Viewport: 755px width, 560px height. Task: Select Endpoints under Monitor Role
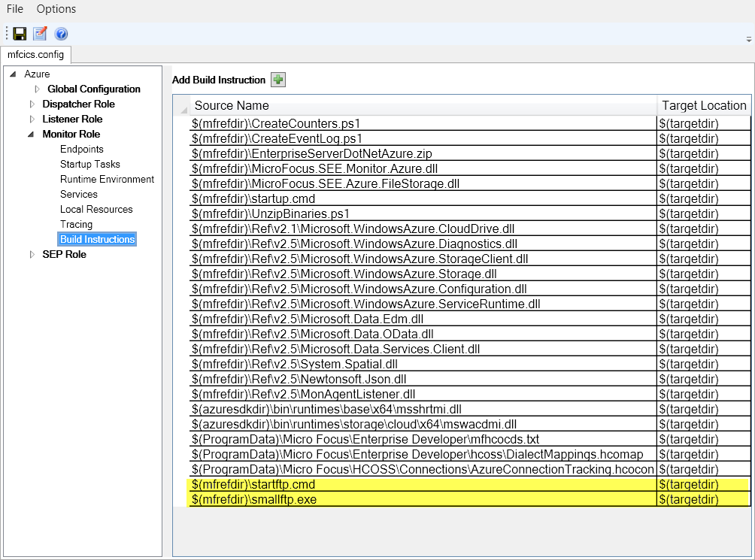click(x=82, y=149)
